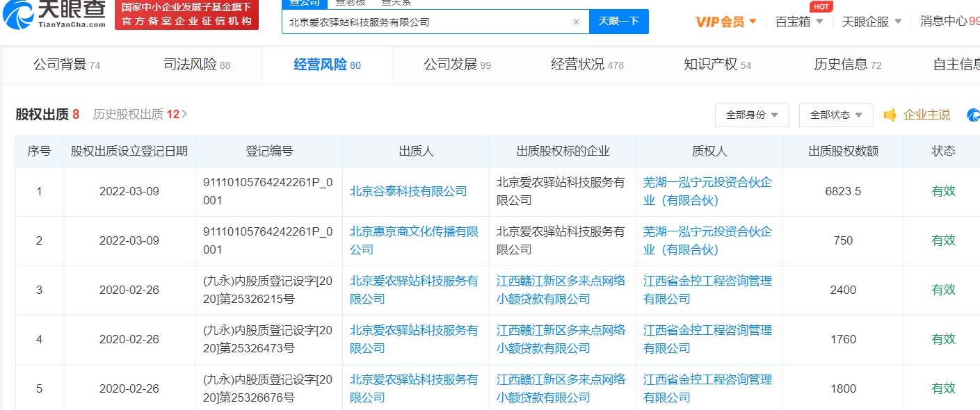Open row 4 江西省金控工程咨询管理 pledgee link

point(707,339)
